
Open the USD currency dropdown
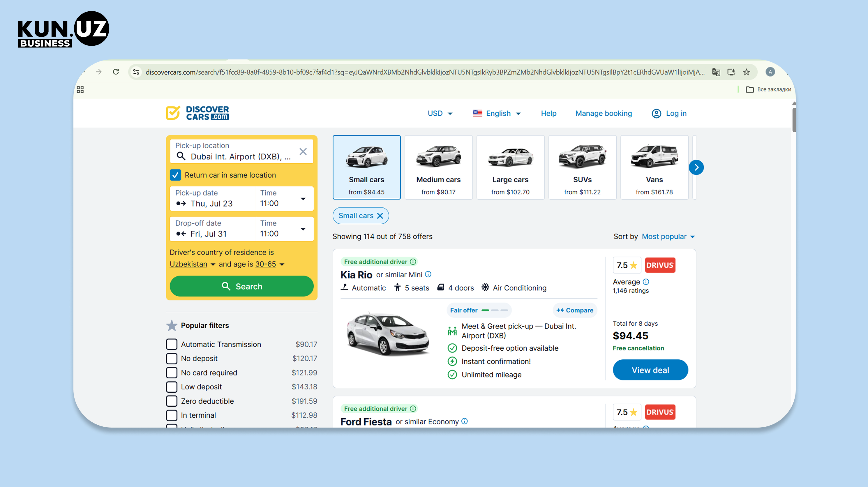tap(440, 114)
